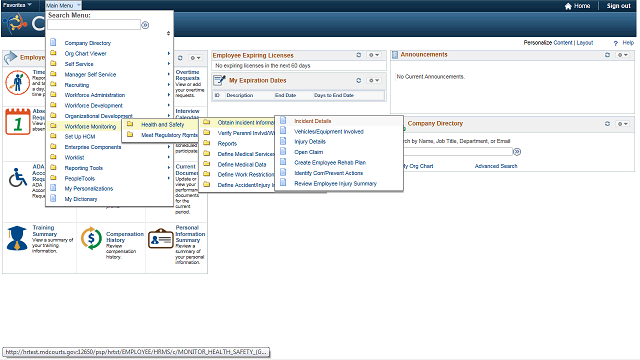Open My Personalizations page
Viewport: 640px width, 360px height.
89,189
